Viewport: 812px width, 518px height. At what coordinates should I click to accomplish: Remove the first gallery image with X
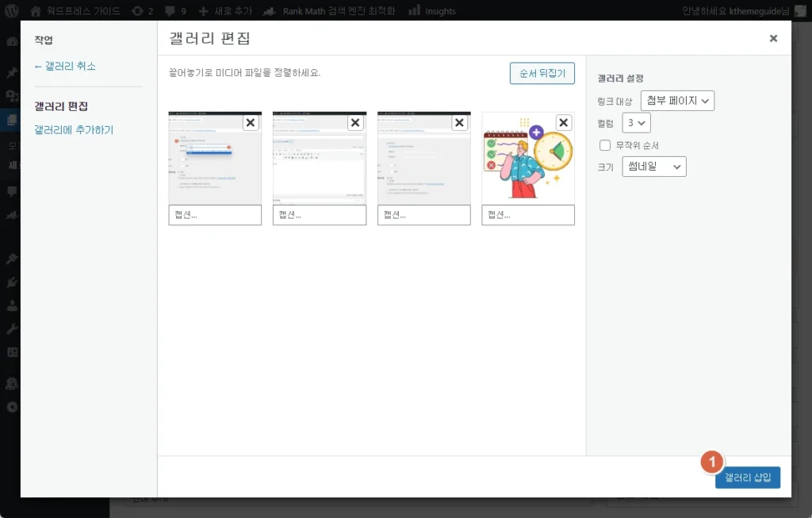250,122
